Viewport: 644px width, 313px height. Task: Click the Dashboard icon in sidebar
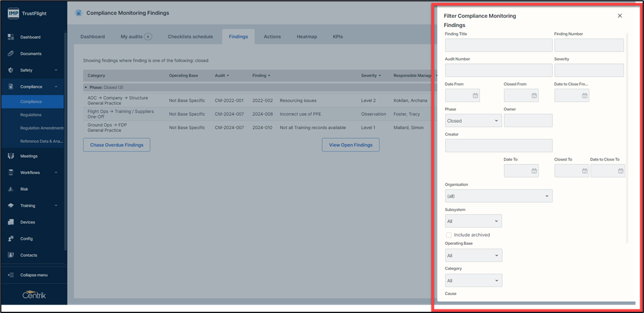pyautogui.click(x=11, y=37)
